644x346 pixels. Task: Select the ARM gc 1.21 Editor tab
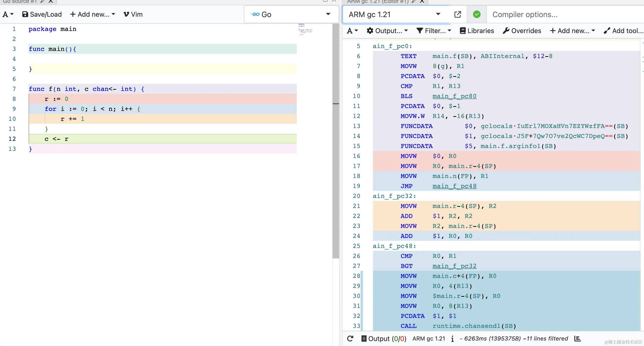coord(377,1)
